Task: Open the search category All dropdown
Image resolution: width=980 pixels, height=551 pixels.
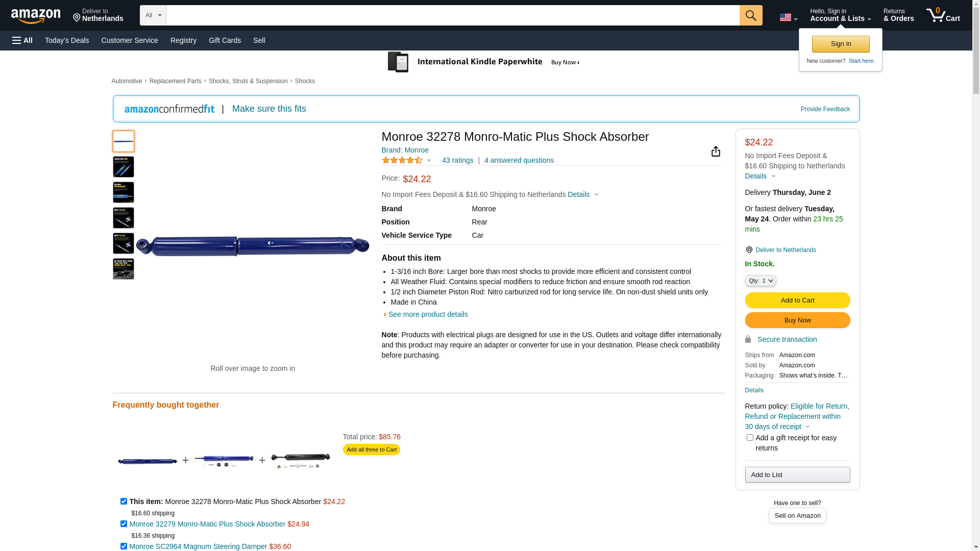Action: tap(153, 15)
